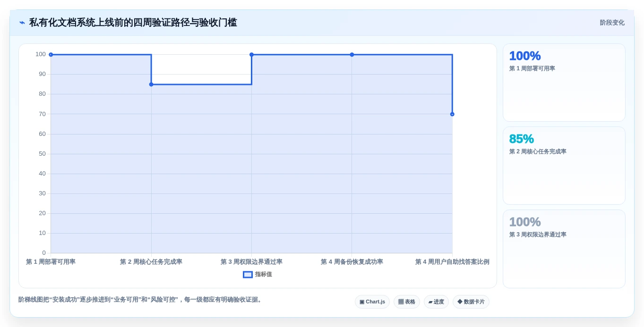Click the axis label 第 4 周备份恢复成功率
The width and height of the screenshot is (644, 327).
tap(352, 262)
